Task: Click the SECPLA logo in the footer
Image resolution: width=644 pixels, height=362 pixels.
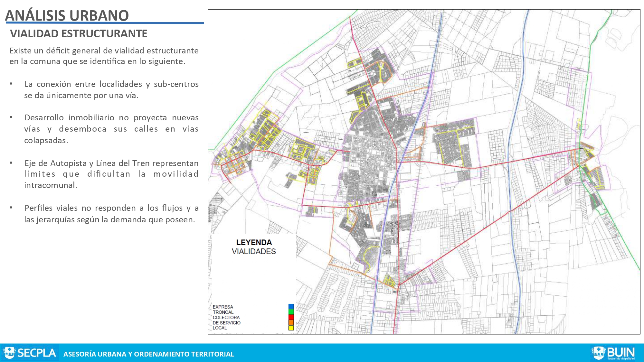Action: [x=30, y=353]
